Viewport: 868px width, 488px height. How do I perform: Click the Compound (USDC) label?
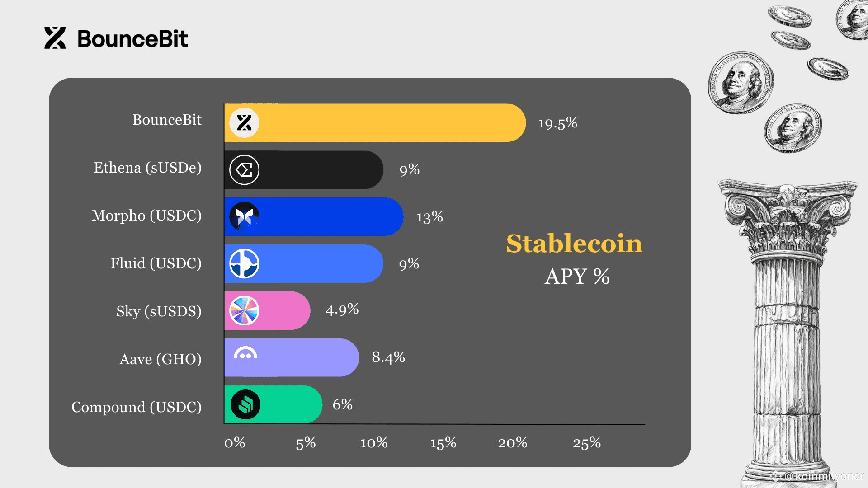pos(137,407)
